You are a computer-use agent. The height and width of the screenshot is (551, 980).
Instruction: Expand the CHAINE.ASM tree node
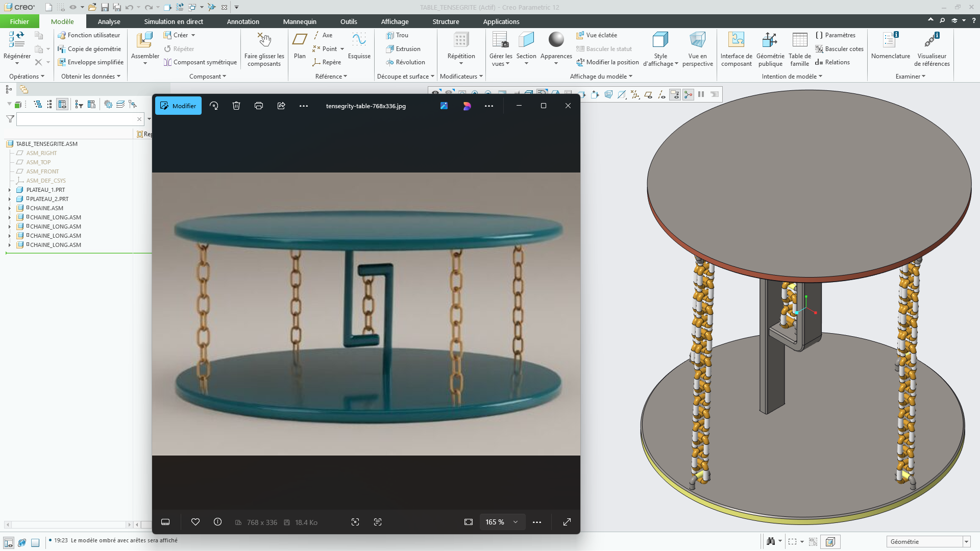tap(9, 208)
